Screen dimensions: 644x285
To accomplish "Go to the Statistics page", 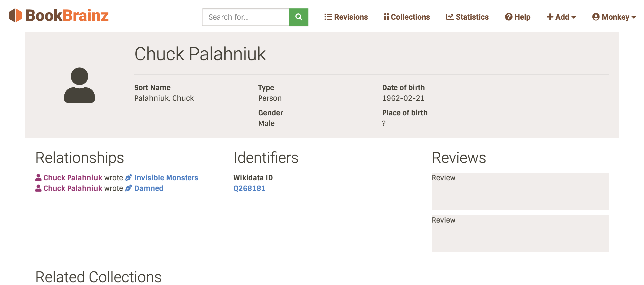I will point(472,17).
